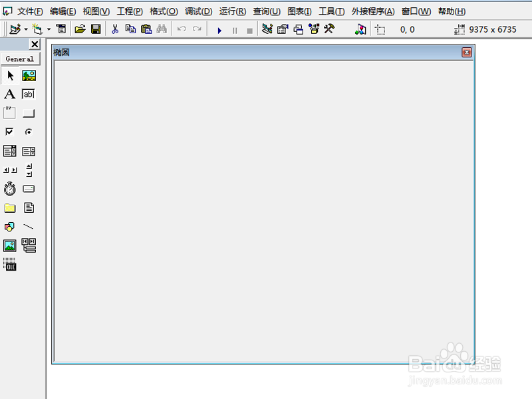Select the Pointer tool in toolbox
Viewport: 532px width, 399px height.
click(10, 75)
